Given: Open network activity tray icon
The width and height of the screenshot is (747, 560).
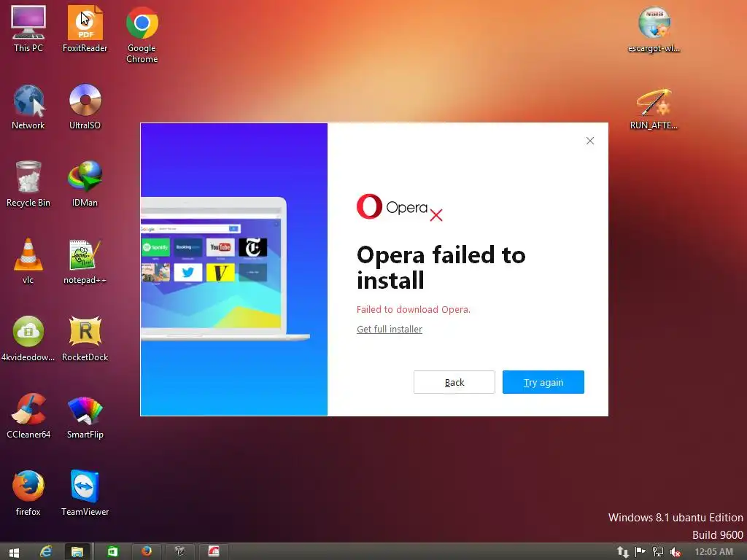Looking at the screenshot, I should coord(623,552).
